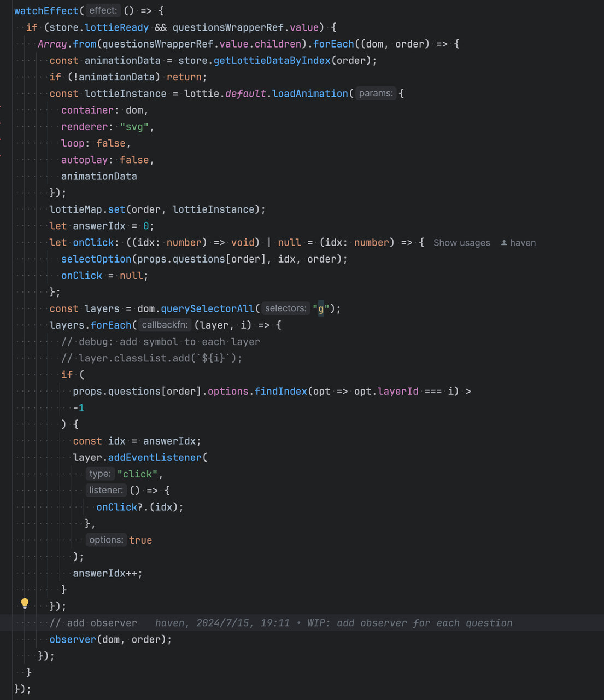Image resolution: width=604 pixels, height=700 pixels.
Task: Click the '// debug: add symbol to each layer' comment
Action: click(x=161, y=342)
